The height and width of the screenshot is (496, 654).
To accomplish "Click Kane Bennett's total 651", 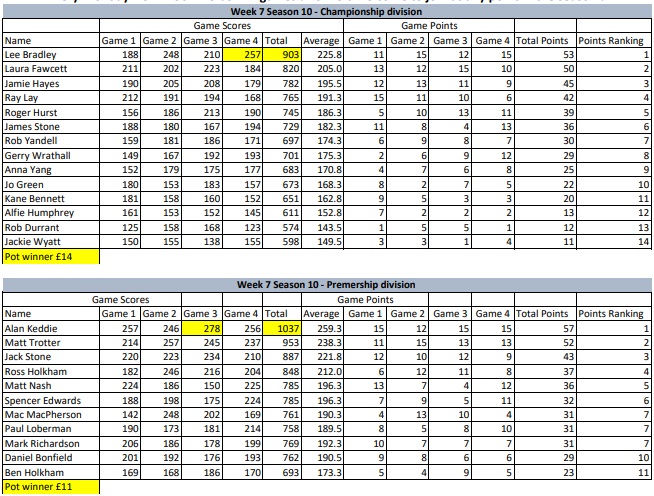I will 282,199.
